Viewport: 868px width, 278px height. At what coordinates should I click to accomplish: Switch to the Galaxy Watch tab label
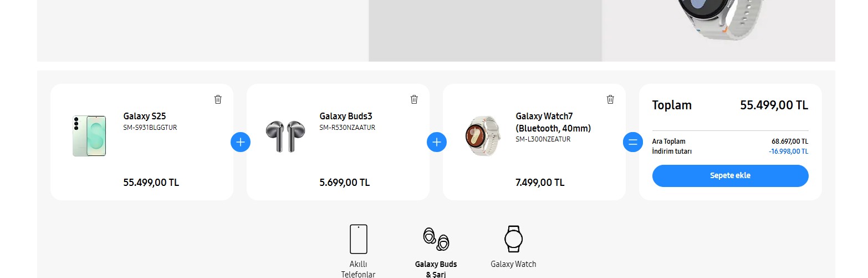513,264
